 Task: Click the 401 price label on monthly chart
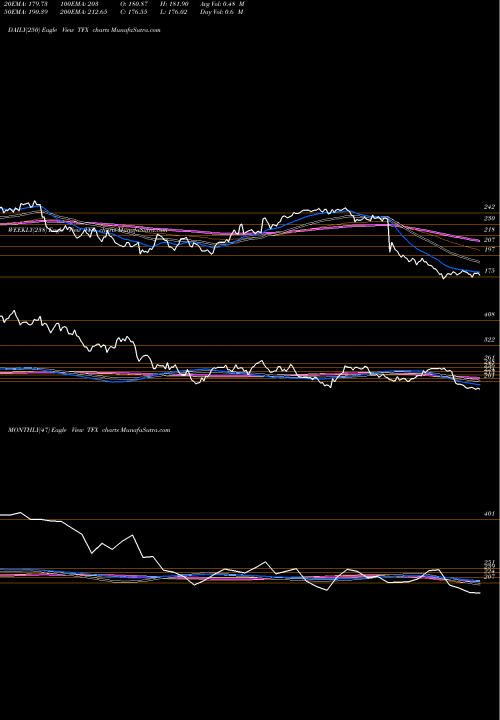tap(489, 514)
